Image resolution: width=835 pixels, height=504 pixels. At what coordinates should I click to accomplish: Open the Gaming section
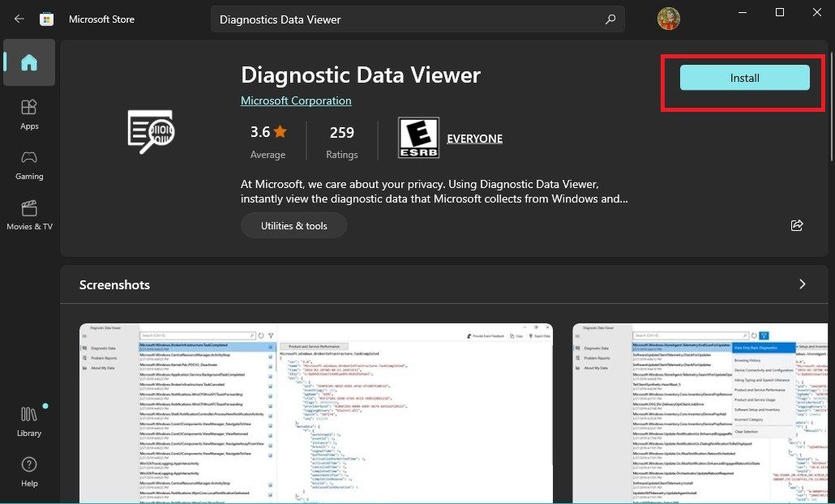pos(29,164)
